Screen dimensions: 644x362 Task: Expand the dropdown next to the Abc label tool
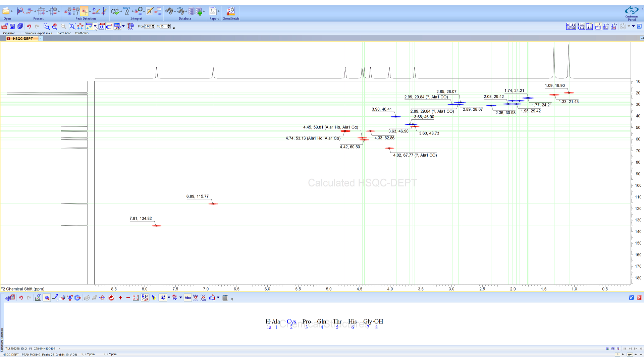point(181,298)
